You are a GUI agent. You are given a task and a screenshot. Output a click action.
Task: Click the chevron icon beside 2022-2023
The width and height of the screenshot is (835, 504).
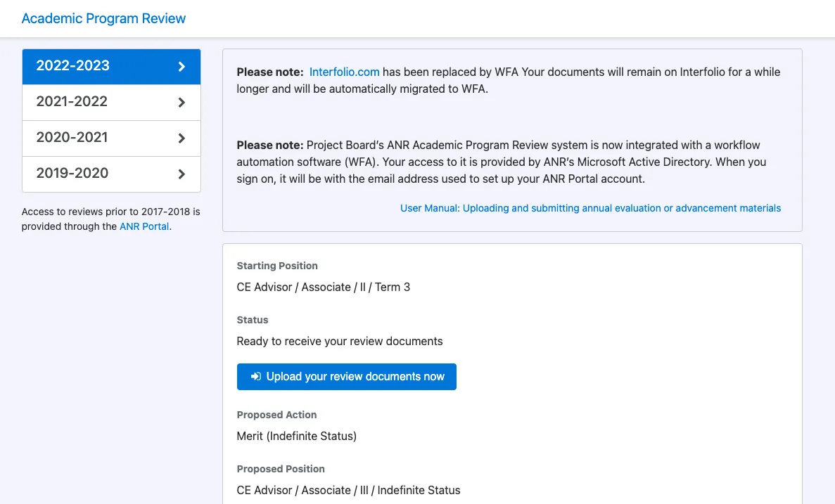181,67
